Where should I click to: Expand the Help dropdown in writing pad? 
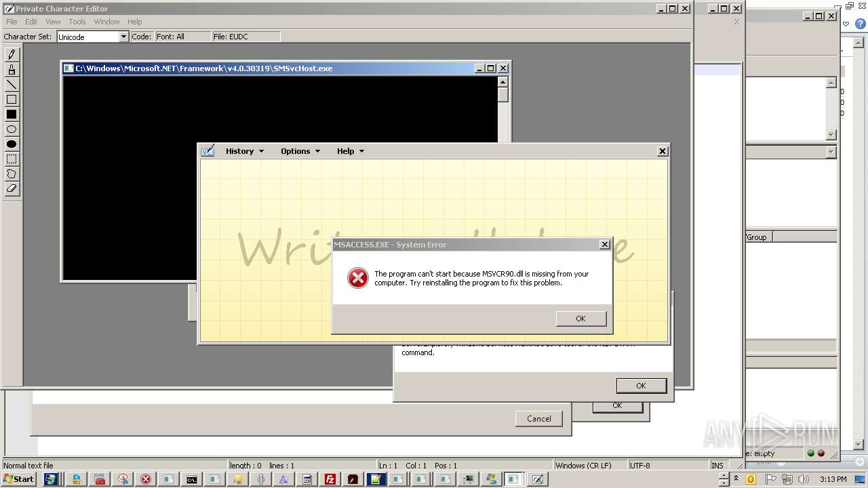pyautogui.click(x=351, y=151)
